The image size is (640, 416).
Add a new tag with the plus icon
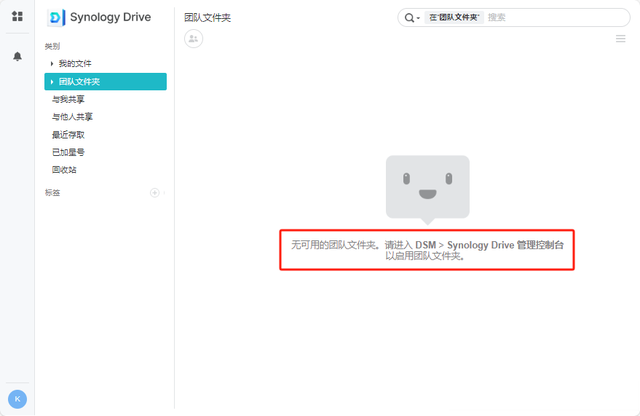point(155,193)
